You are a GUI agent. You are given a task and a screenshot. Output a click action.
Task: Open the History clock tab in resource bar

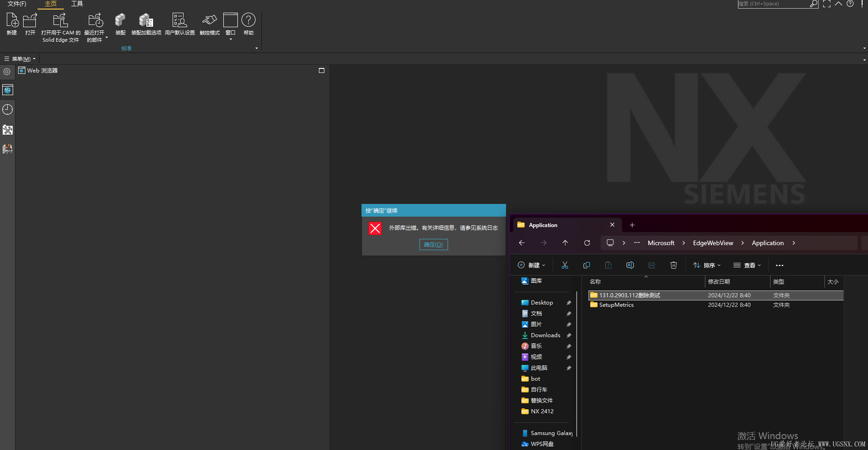click(8, 110)
